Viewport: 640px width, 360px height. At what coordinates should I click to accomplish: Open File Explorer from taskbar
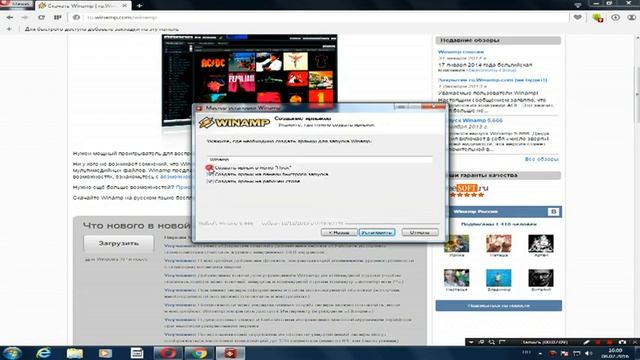click(x=75, y=353)
